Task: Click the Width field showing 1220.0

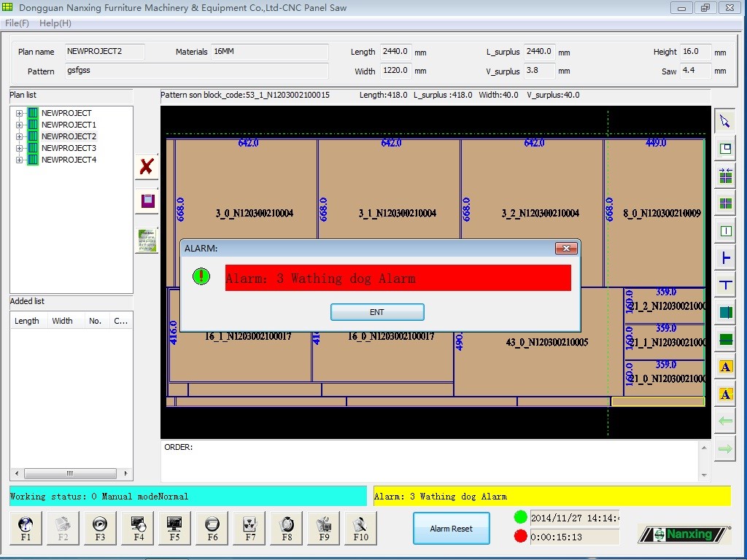Action: [395, 71]
